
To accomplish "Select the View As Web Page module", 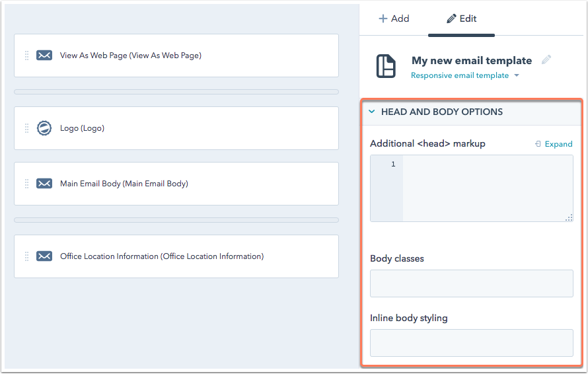I will click(x=176, y=56).
